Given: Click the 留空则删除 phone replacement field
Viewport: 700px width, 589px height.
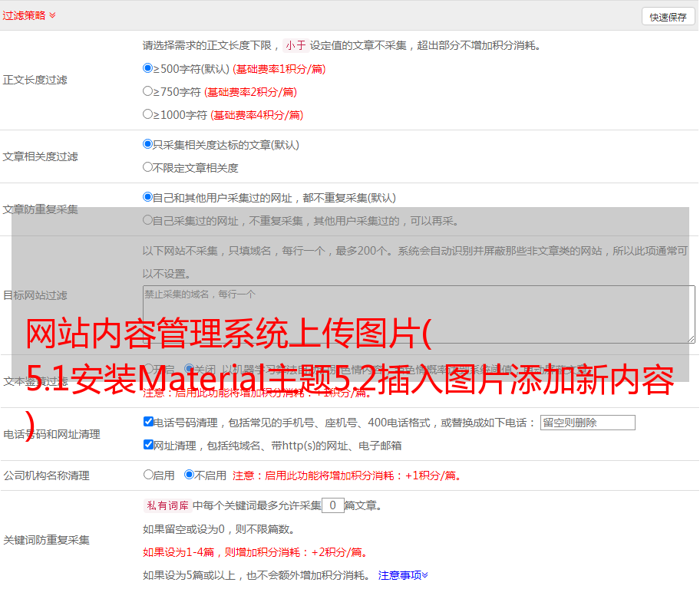Looking at the screenshot, I should [x=587, y=423].
